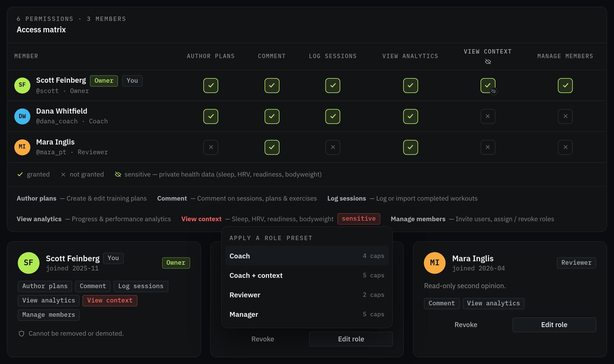Click the Access matrix heading
The height and width of the screenshot is (364, 614).
click(41, 30)
